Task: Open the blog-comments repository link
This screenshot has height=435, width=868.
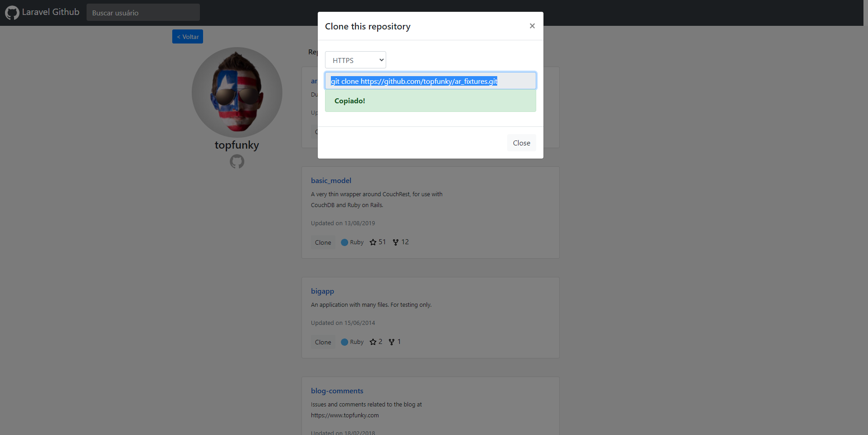Action: tap(337, 391)
